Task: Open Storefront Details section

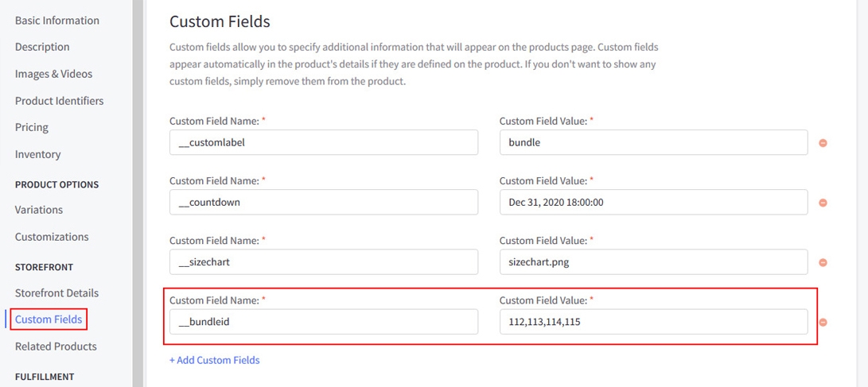Action: click(56, 293)
